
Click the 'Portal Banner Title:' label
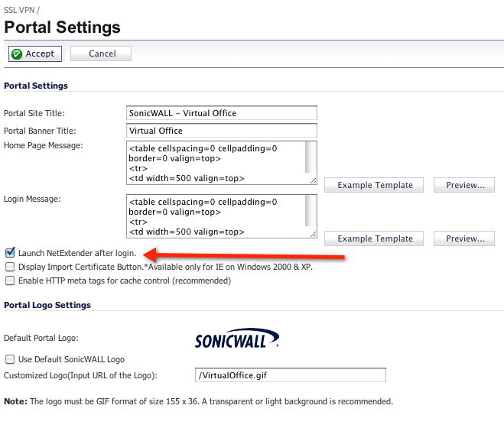pyautogui.click(x=40, y=131)
